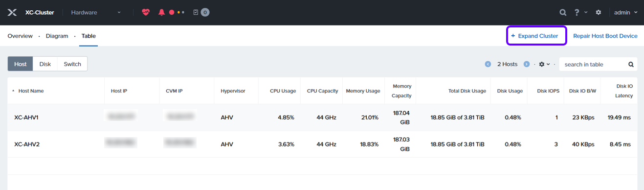Screen dimensions: 644x190
Task: Select the Host view toggle
Action: coord(21,64)
